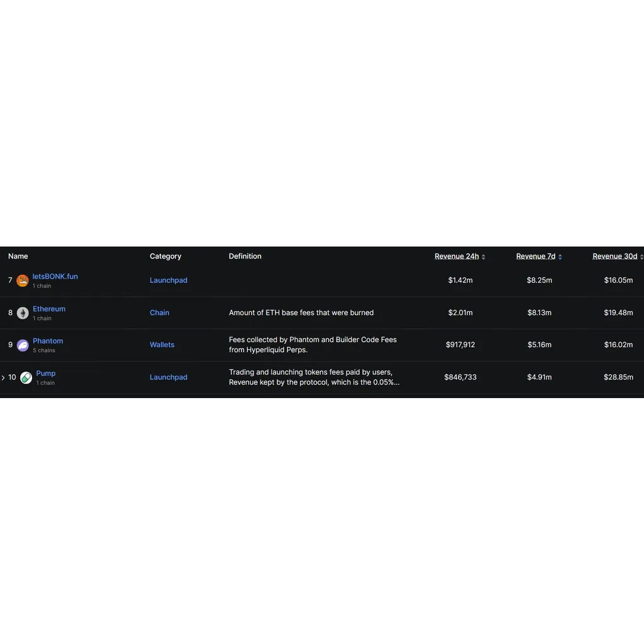
Task: Click '1 chain' under letsBONK.fun
Action: tap(42, 286)
